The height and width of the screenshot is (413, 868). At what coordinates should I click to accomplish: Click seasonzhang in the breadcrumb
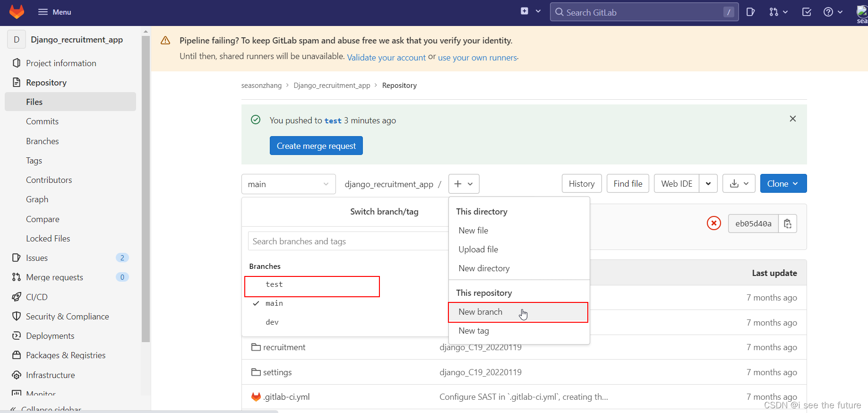point(261,86)
